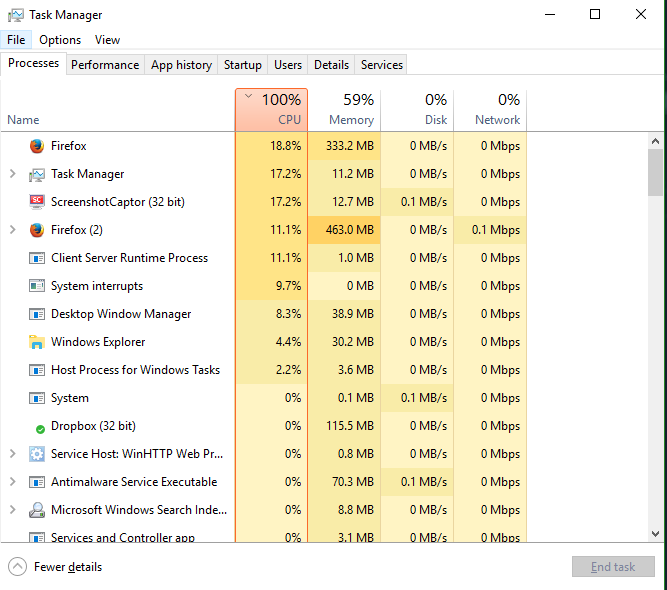Click the Dropbox (32 bit) icon
This screenshot has height=590, width=667.
click(40, 429)
